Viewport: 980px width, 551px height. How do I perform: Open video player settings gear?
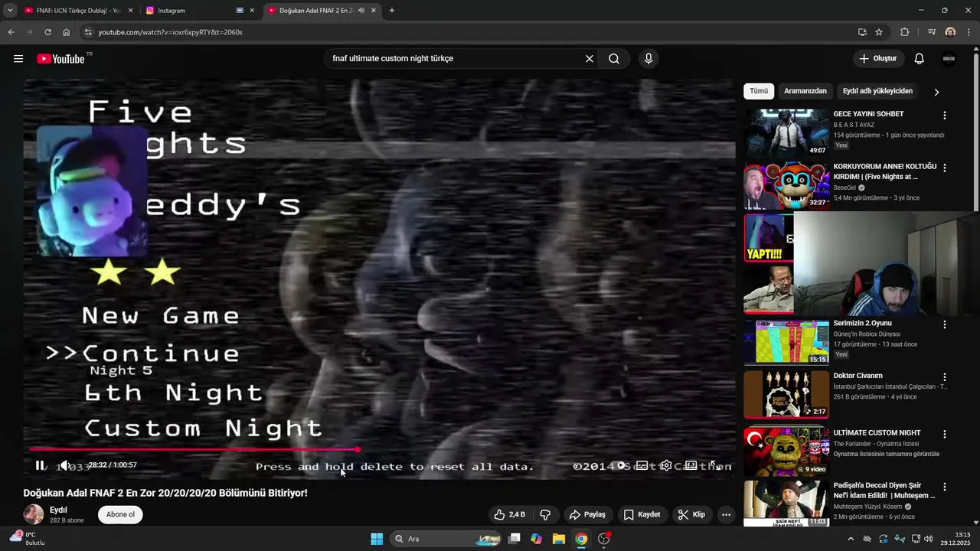pyautogui.click(x=667, y=465)
